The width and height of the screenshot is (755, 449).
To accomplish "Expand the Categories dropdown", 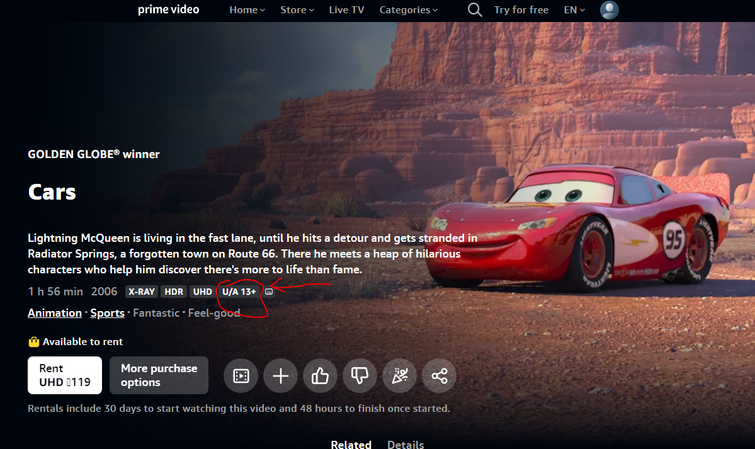I will tap(408, 10).
